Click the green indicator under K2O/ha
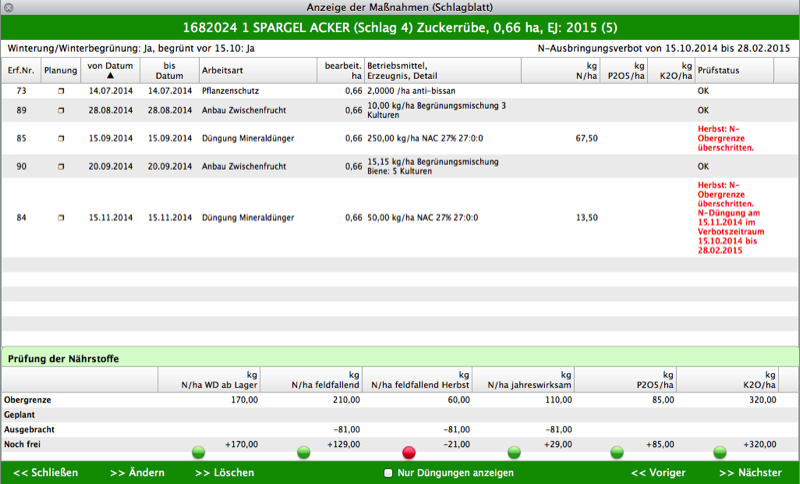This screenshot has width=800, height=484. coord(720,452)
